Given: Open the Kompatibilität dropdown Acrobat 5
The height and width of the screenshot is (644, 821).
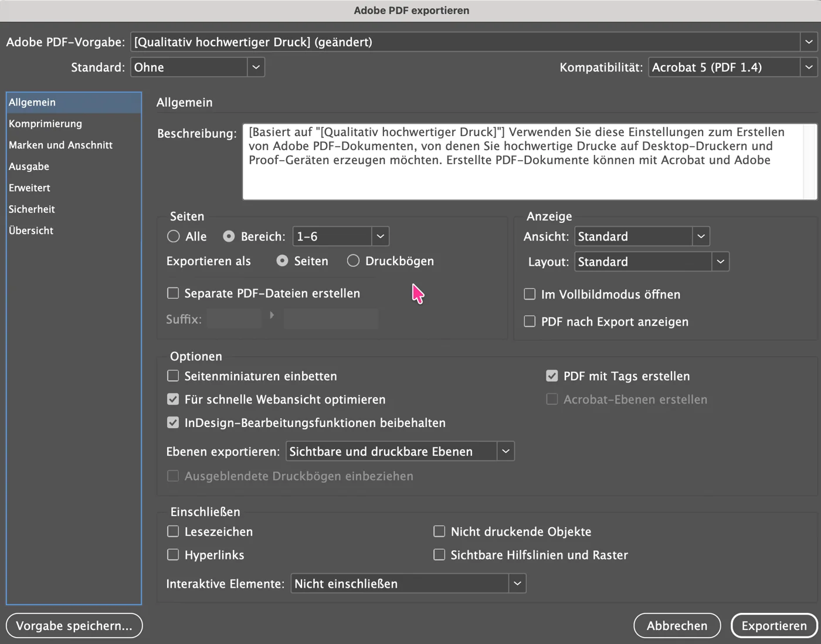Looking at the screenshot, I should click(733, 67).
